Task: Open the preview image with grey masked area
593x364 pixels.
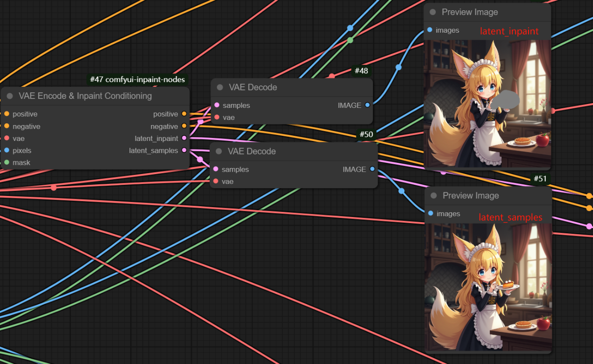Action: pos(487,104)
